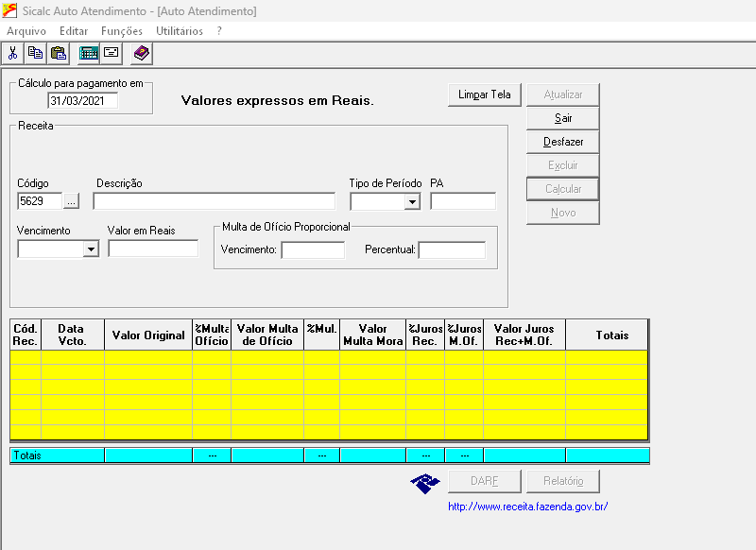Image resolution: width=756 pixels, height=550 pixels.
Task: Open the Funções menu
Action: coord(122,31)
